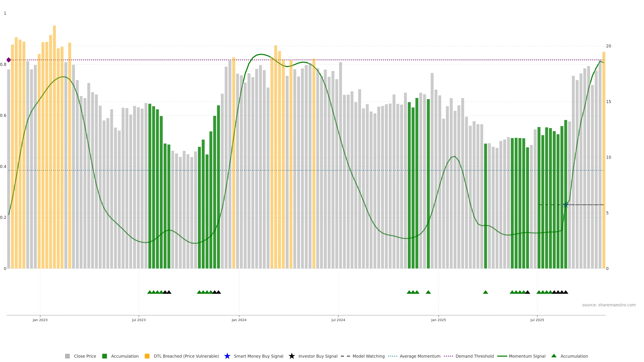
Task: Toggle green square Accumulation legend entry
Action: click(125, 356)
